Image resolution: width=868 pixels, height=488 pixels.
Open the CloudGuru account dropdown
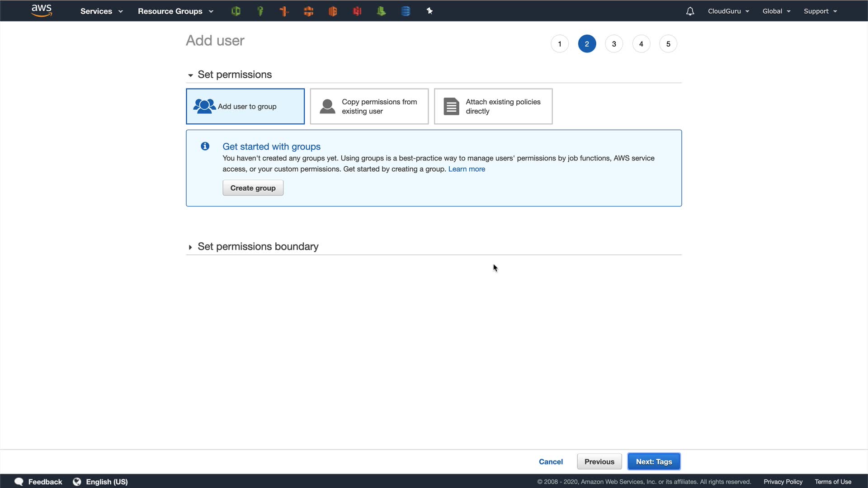(x=728, y=11)
